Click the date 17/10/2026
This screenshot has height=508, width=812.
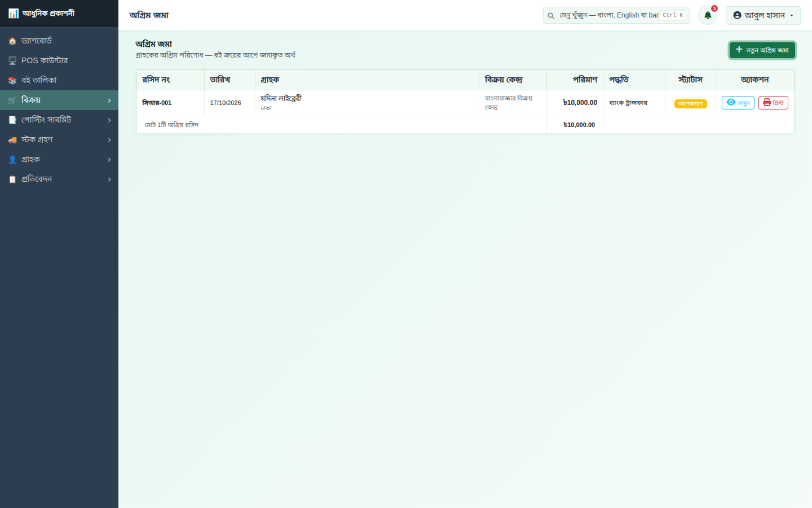(226, 103)
